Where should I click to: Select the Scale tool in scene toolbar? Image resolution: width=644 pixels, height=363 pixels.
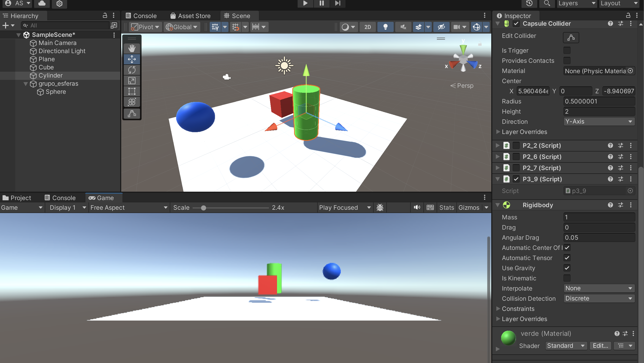pos(132,81)
